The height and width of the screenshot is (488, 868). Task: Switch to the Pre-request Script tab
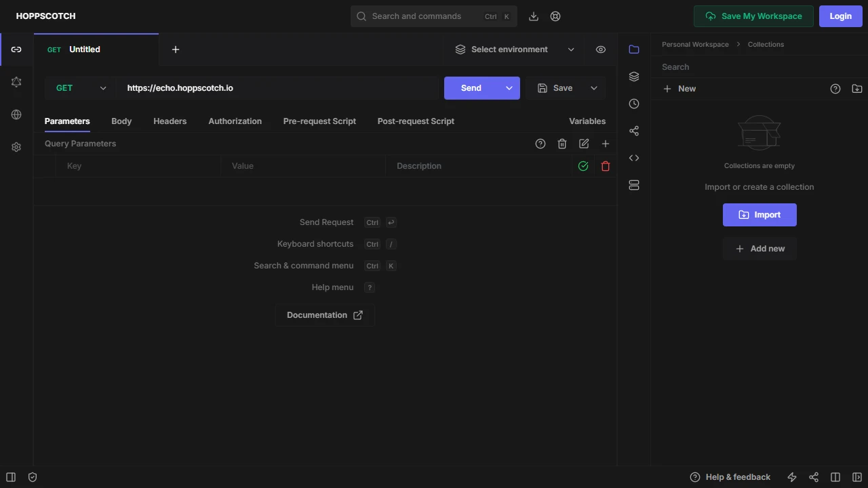(319, 121)
